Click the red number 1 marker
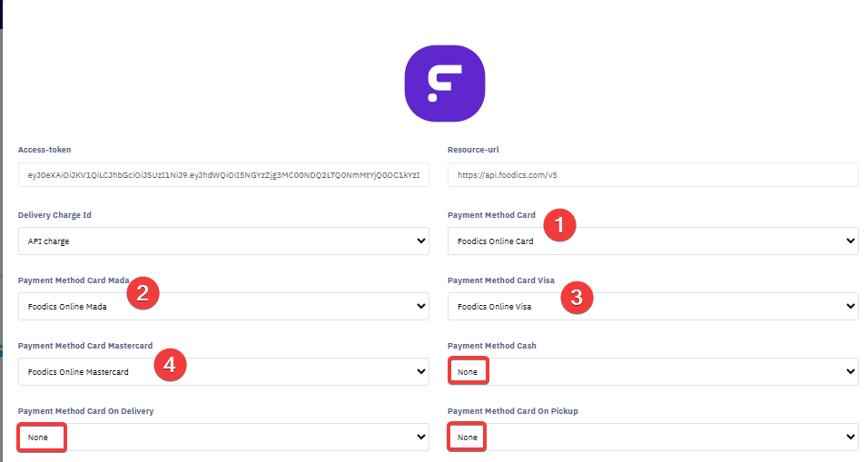The image size is (868, 462). click(559, 224)
